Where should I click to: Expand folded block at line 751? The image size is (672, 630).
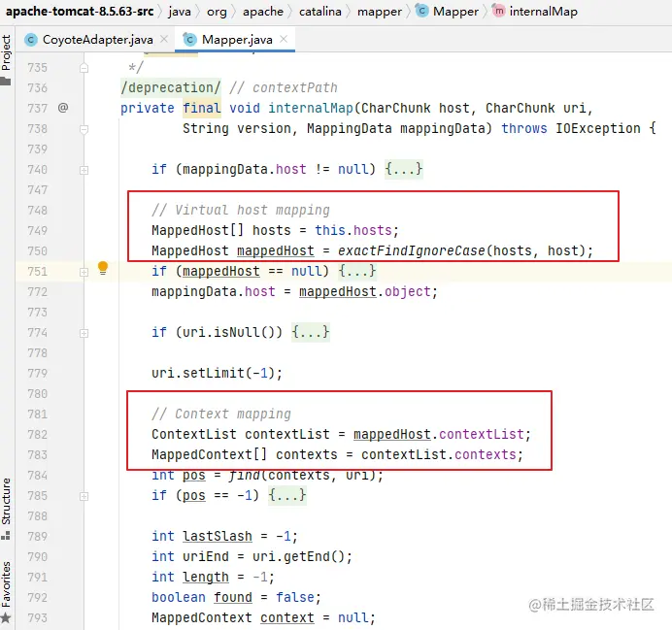click(x=84, y=272)
